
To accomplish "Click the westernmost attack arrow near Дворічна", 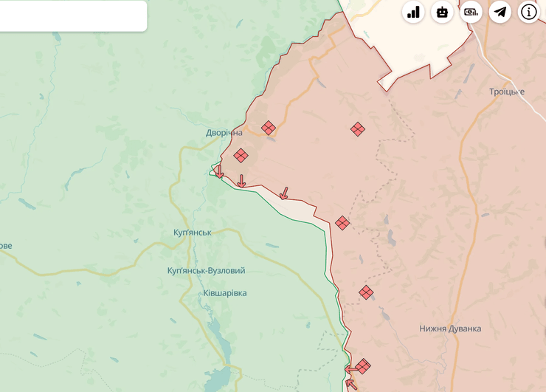I will 219,172.
